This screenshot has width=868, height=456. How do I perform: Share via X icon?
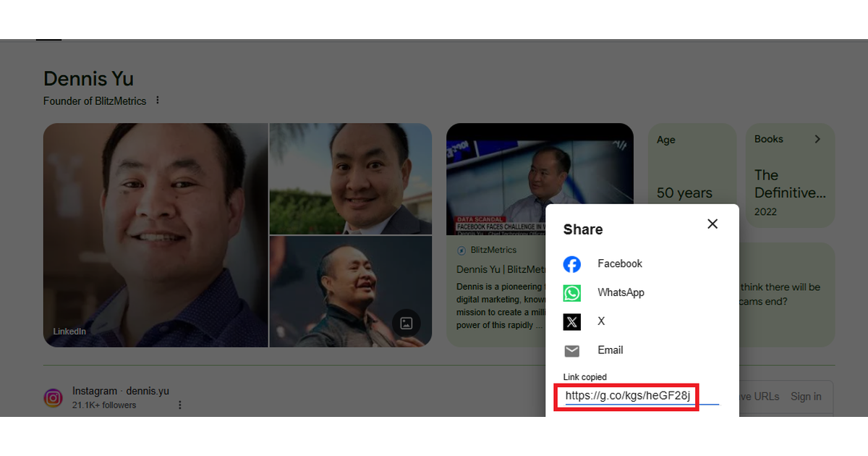click(572, 321)
